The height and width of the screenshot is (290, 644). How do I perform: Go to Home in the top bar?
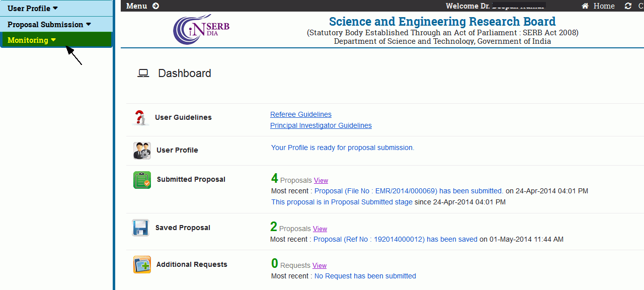(604, 6)
